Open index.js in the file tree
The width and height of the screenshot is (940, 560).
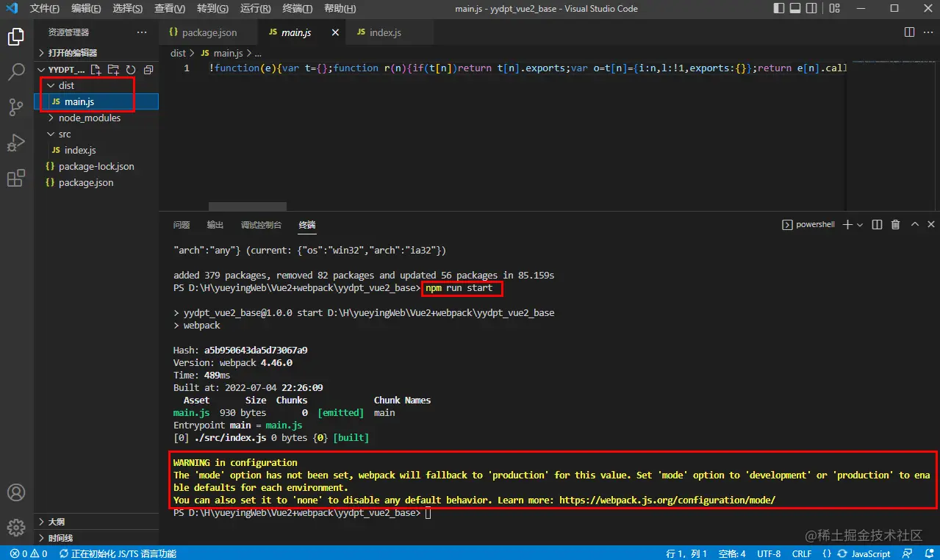(x=96, y=150)
